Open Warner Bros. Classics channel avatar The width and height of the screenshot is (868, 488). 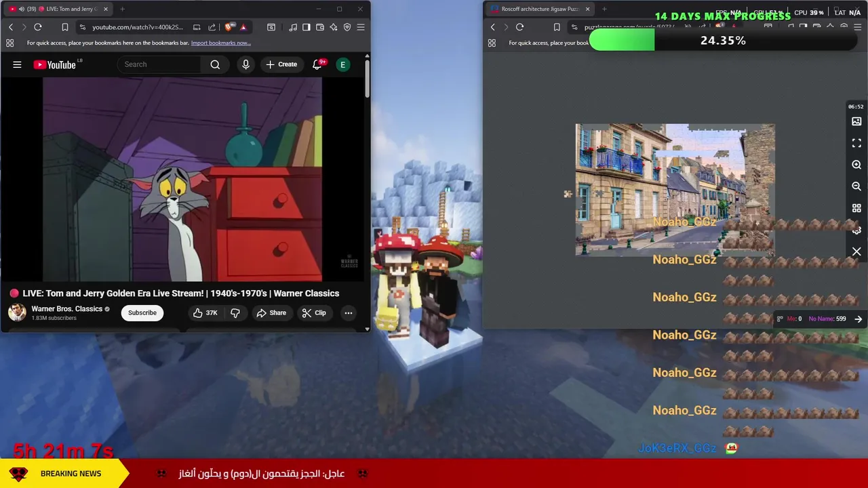point(17,312)
